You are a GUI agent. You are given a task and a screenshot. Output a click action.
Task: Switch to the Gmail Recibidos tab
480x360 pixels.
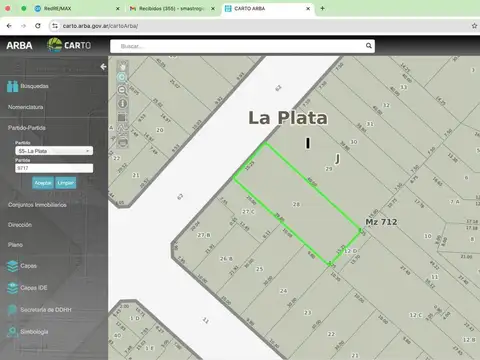[x=173, y=9]
